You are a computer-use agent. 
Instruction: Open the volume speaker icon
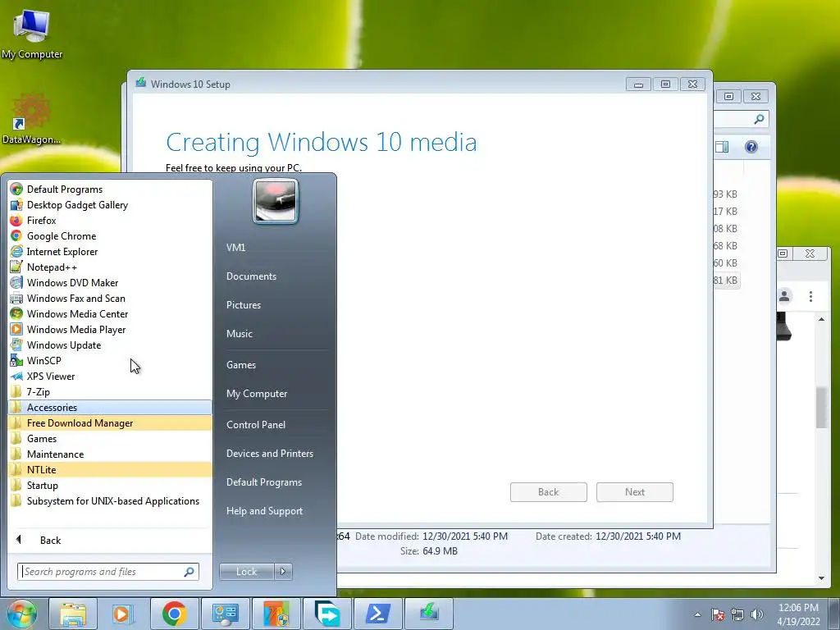click(x=757, y=614)
